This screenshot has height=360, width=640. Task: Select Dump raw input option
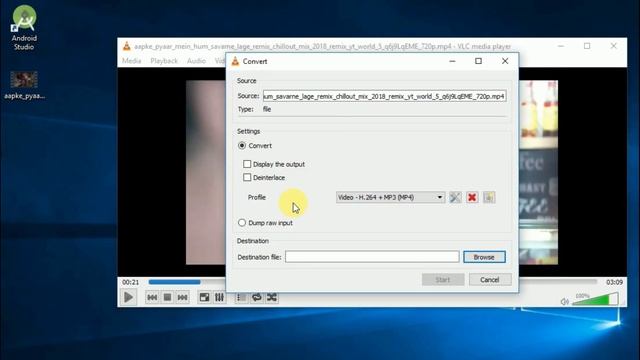pyautogui.click(x=242, y=223)
